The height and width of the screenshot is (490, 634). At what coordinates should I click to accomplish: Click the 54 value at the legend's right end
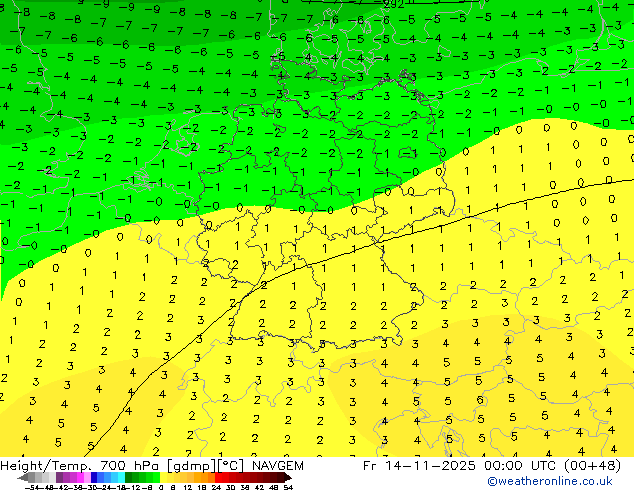click(288, 487)
